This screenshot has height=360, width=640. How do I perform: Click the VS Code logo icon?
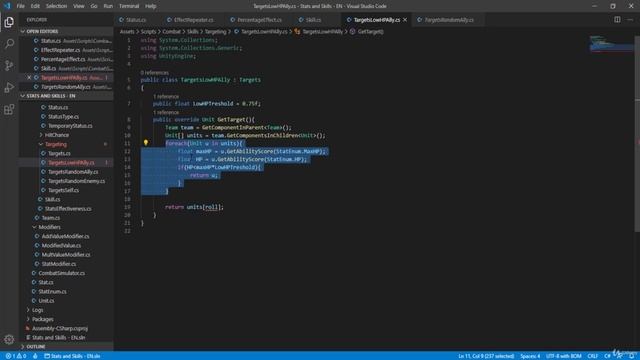7,6
